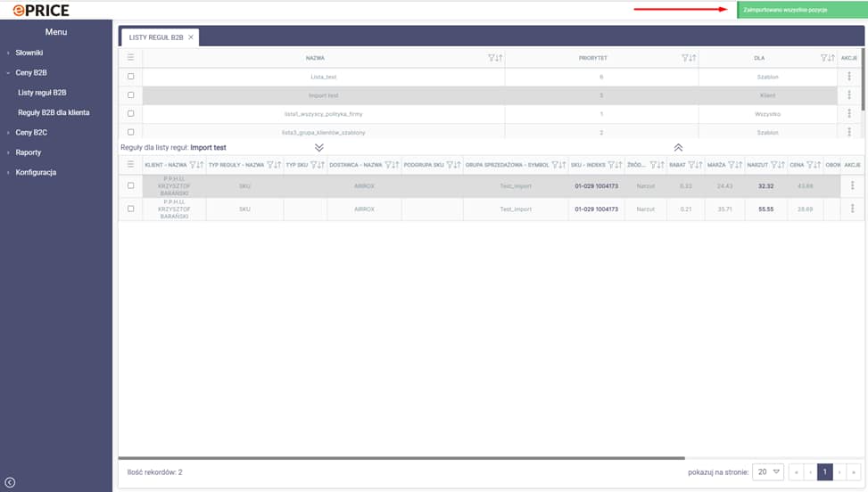The height and width of the screenshot is (492, 868).
Task: Expand the Słowniki menu section
Action: (x=29, y=53)
